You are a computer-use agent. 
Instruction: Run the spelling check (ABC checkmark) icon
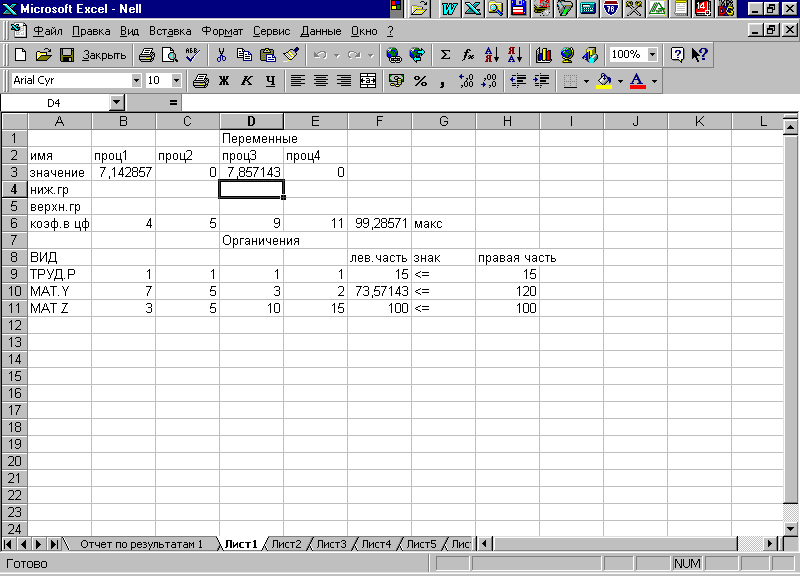193,55
